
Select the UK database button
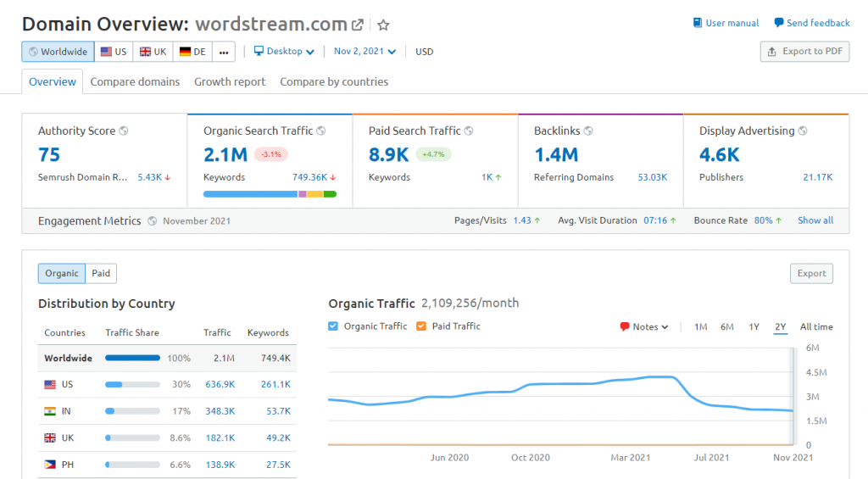point(153,52)
